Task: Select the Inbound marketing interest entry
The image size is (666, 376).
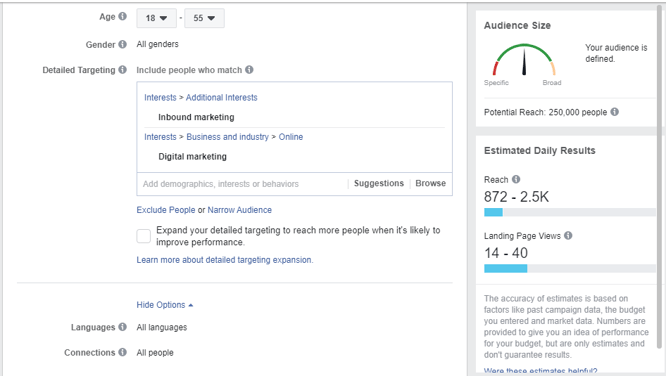Action: click(196, 117)
